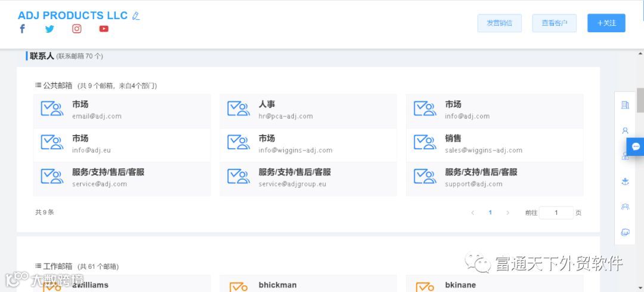Jump to company info via building sidebar icon
This screenshot has width=644, height=292.
click(x=625, y=105)
